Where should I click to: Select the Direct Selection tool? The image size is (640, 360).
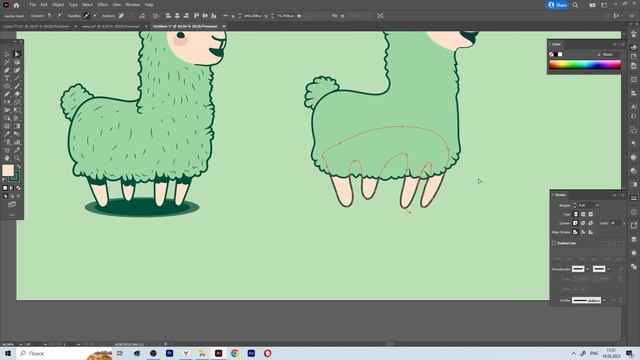click(17, 54)
